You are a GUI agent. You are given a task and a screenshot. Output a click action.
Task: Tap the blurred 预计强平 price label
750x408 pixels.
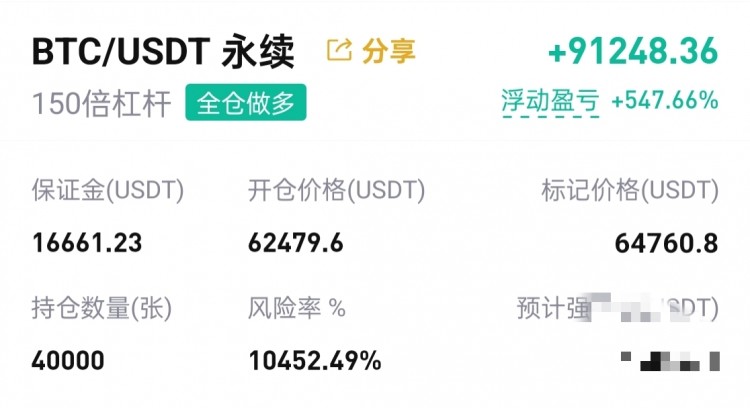pos(618,308)
